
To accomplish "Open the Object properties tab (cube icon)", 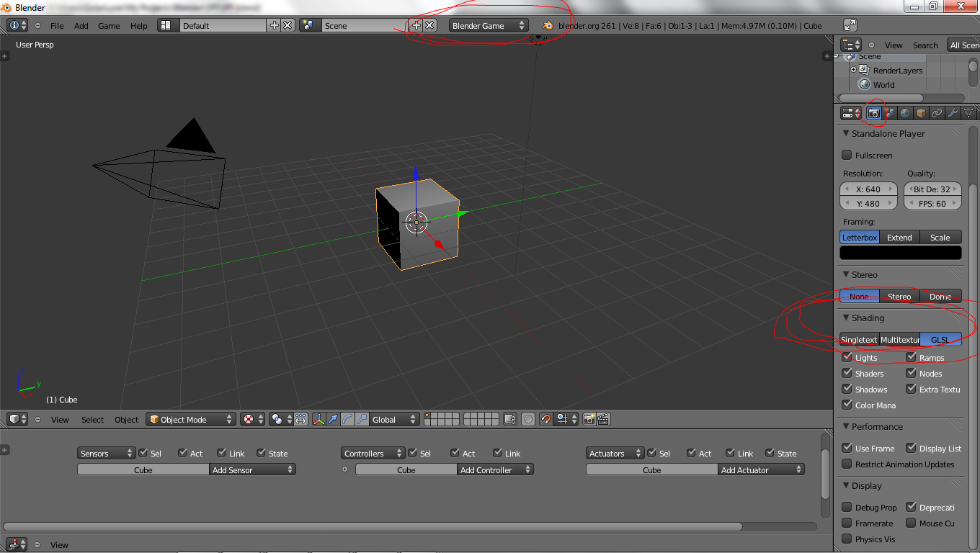I will 921,113.
